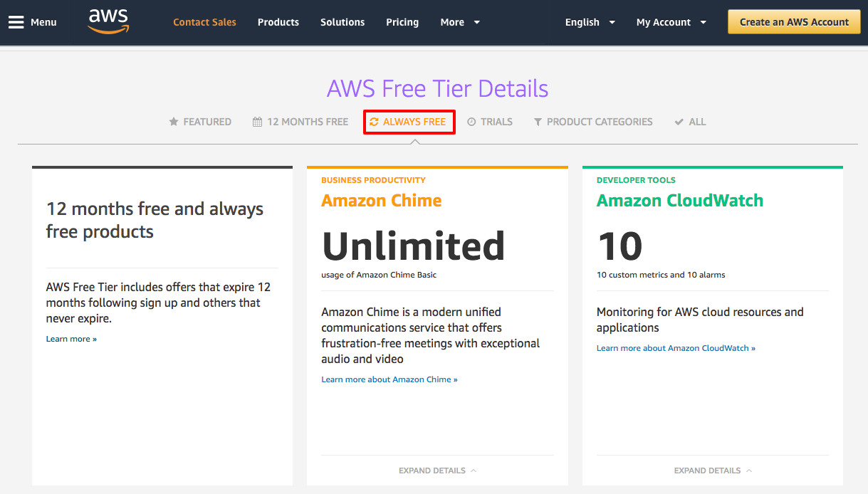Open the hamburger Menu icon

click(16, 21)
